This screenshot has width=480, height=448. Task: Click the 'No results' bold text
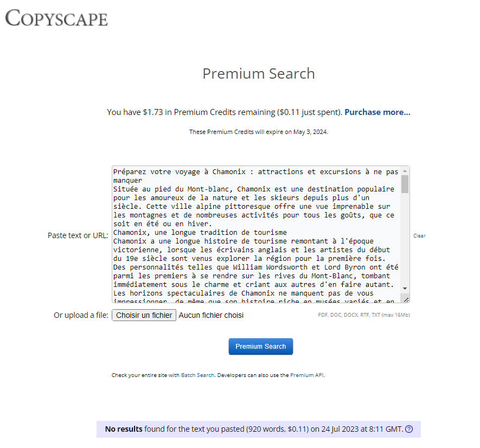pos(124,429)
